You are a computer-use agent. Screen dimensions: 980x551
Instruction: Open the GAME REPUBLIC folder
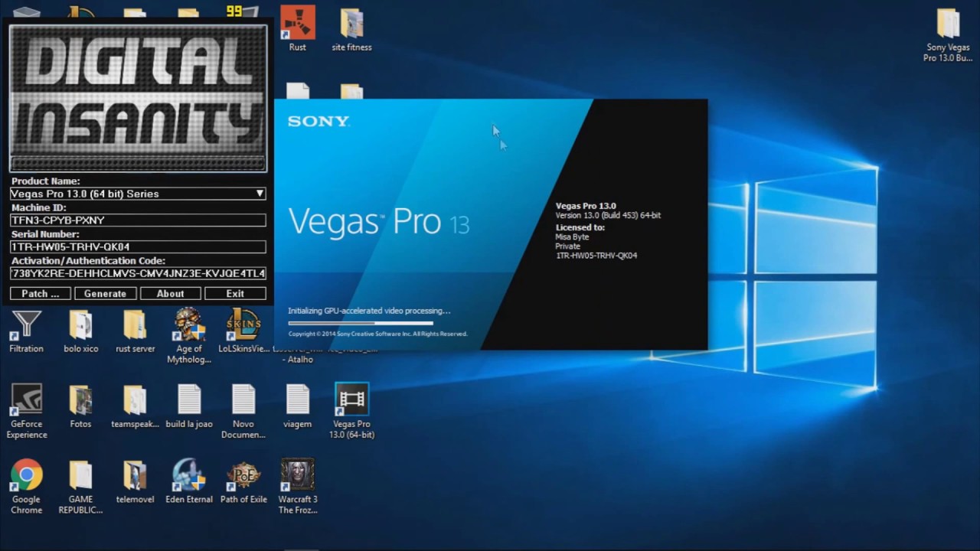(x=80, y=487)
